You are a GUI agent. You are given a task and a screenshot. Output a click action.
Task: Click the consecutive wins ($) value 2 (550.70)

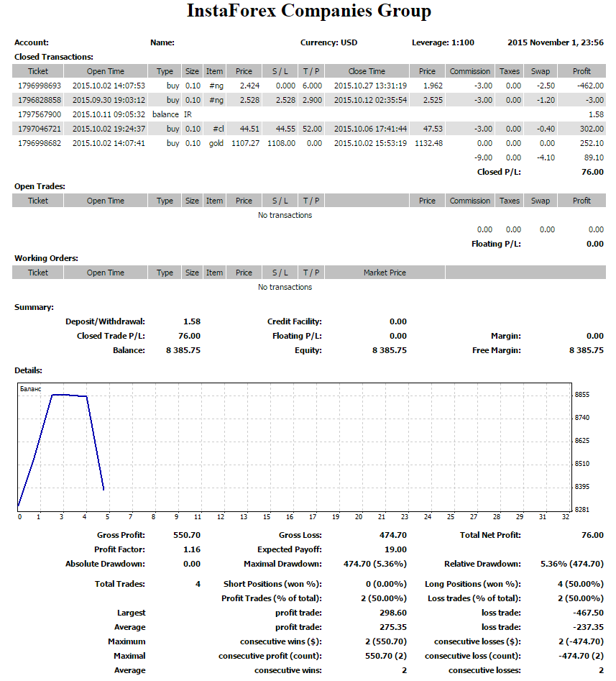tap(386, 641)
